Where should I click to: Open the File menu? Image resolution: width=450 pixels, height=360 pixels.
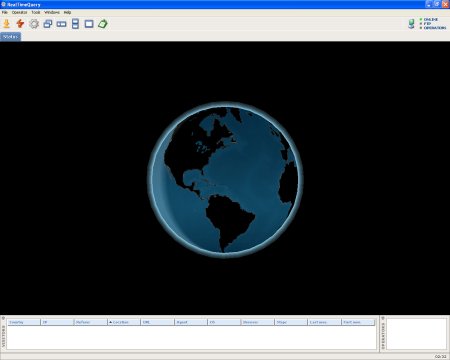(5, 12)
